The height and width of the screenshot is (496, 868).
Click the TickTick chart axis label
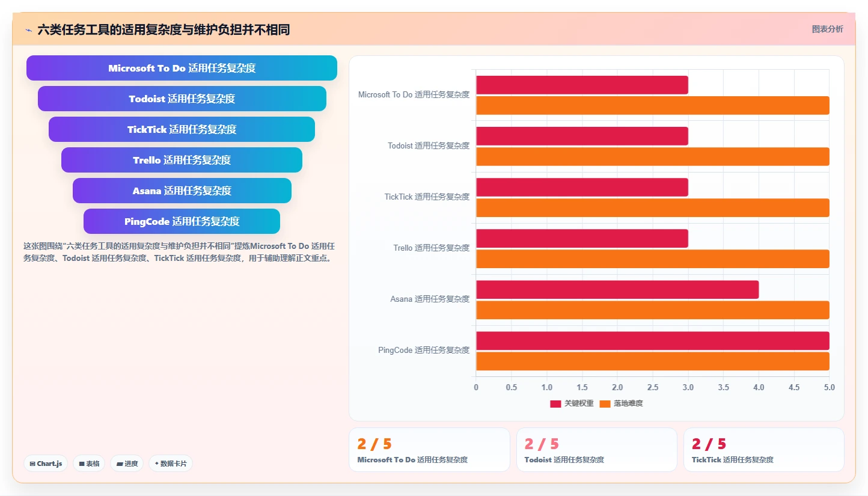pyautogui.click(x=427, y=197)
